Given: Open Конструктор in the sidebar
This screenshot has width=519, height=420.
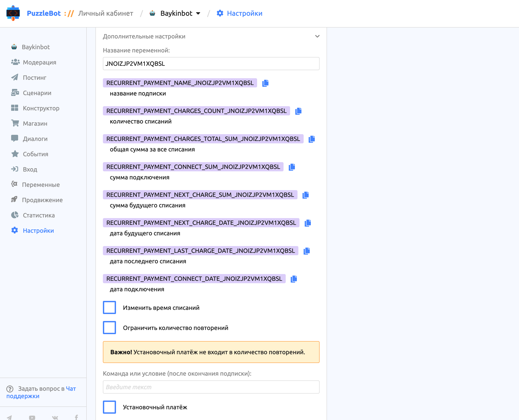Looking at the screenshot, I should (35, 108).
